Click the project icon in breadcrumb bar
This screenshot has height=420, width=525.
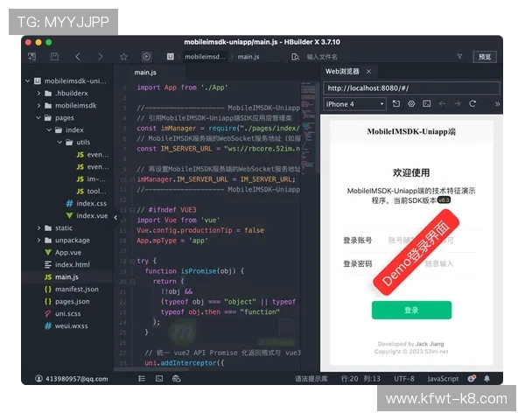[x=171, y=56]
